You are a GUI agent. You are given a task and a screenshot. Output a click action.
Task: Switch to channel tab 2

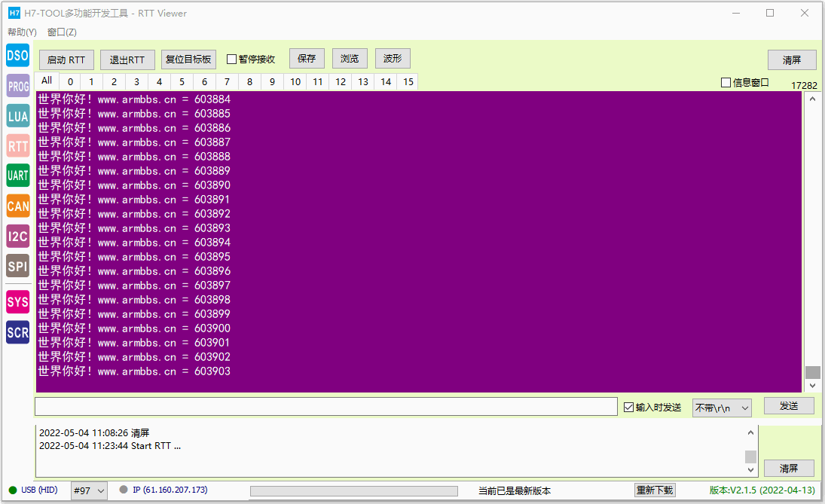pyautogui.click(x=115, y=81)
